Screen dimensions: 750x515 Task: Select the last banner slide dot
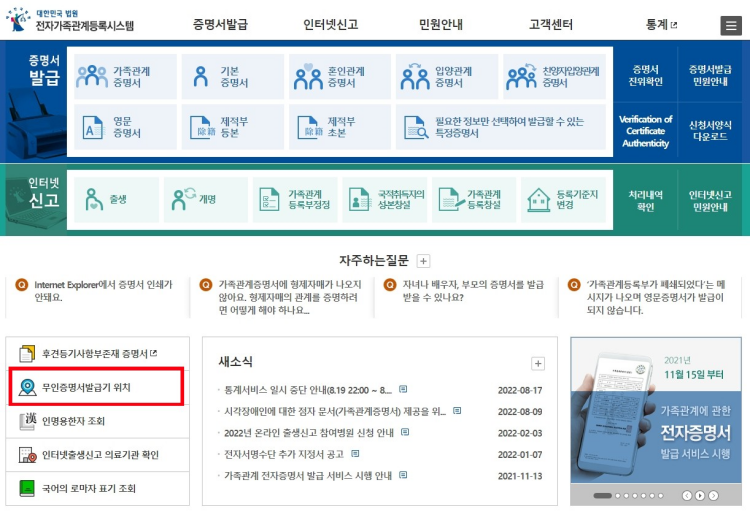661,496
